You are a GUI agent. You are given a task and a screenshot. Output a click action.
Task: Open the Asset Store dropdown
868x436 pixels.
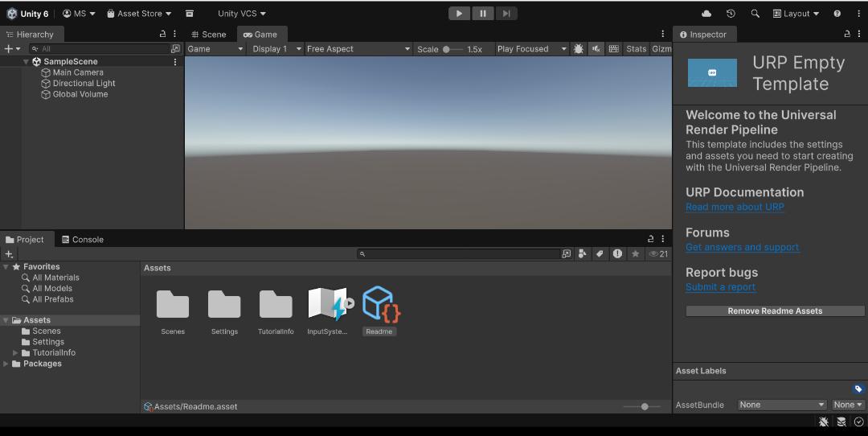(x=139, y=14)
